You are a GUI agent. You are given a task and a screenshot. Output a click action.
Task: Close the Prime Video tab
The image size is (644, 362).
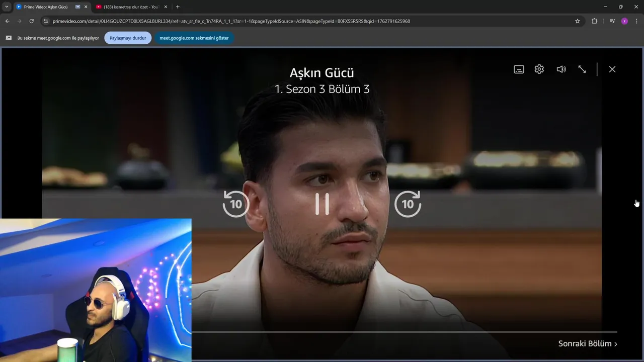(86, 7)
